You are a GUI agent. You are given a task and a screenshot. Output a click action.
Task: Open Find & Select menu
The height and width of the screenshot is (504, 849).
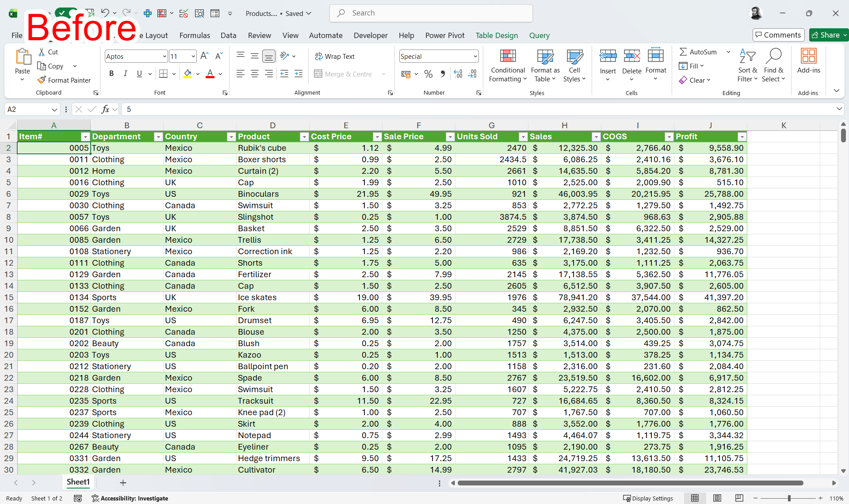[773, 65]
